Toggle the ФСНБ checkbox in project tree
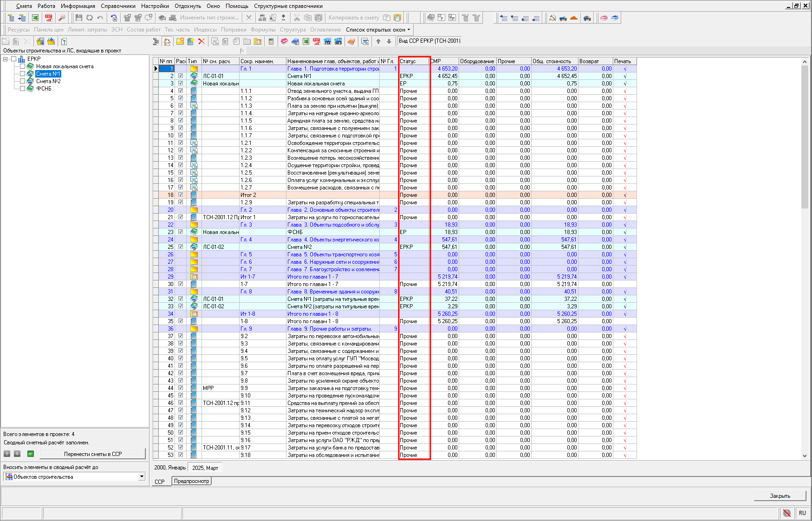 22,89
